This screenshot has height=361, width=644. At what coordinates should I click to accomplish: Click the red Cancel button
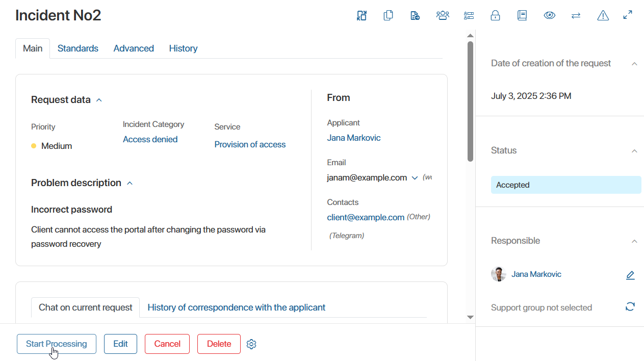tap(167, 344)
